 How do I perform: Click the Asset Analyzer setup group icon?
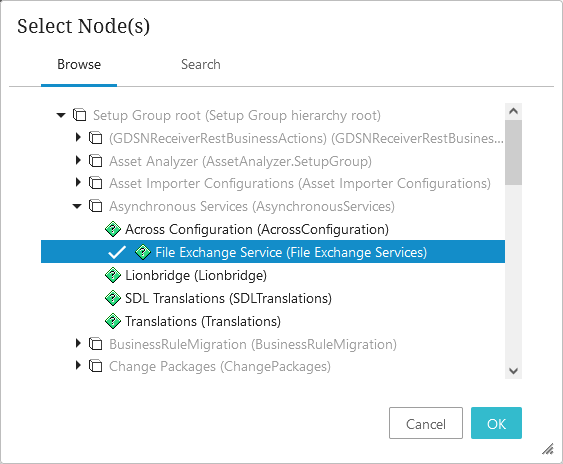96,161
